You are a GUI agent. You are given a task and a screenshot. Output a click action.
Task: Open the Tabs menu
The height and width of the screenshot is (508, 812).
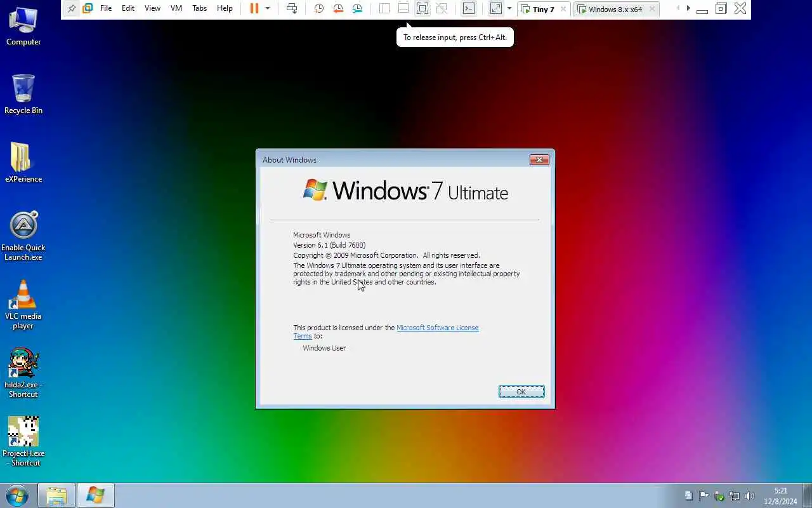(x=200, y=8)
